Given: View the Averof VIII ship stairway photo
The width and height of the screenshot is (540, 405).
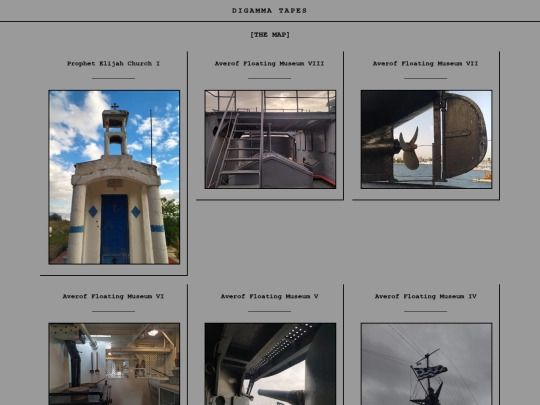Looking at the screenshot, I should click(270, 139).
